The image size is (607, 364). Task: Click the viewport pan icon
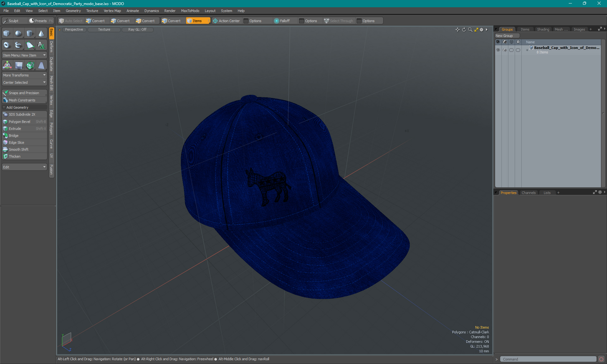(457, 29)
